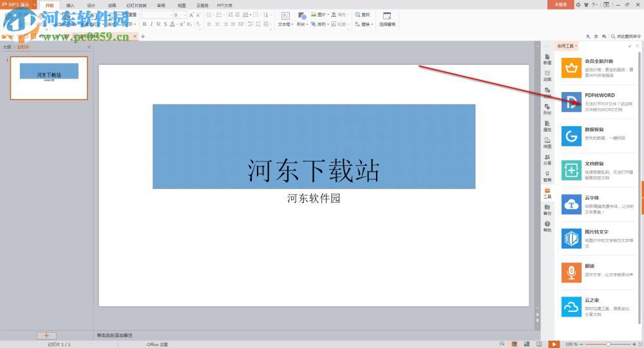The width and height of the screenshot is (644, 348).
Task: Click the 工具 toolbox sidebar icon
Action: tap(547, 193)
